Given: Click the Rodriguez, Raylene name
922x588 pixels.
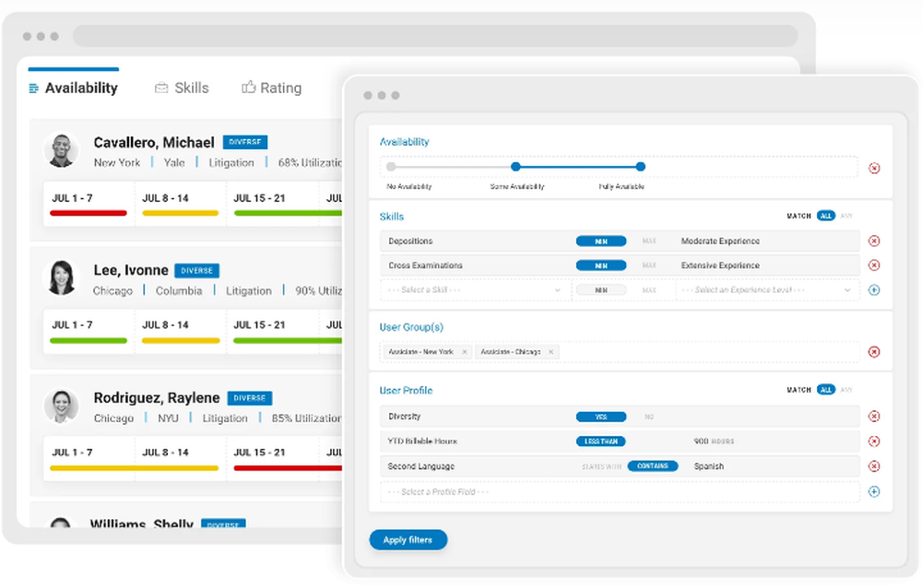Looking at the screenshot, I should (x=157, y=397).
